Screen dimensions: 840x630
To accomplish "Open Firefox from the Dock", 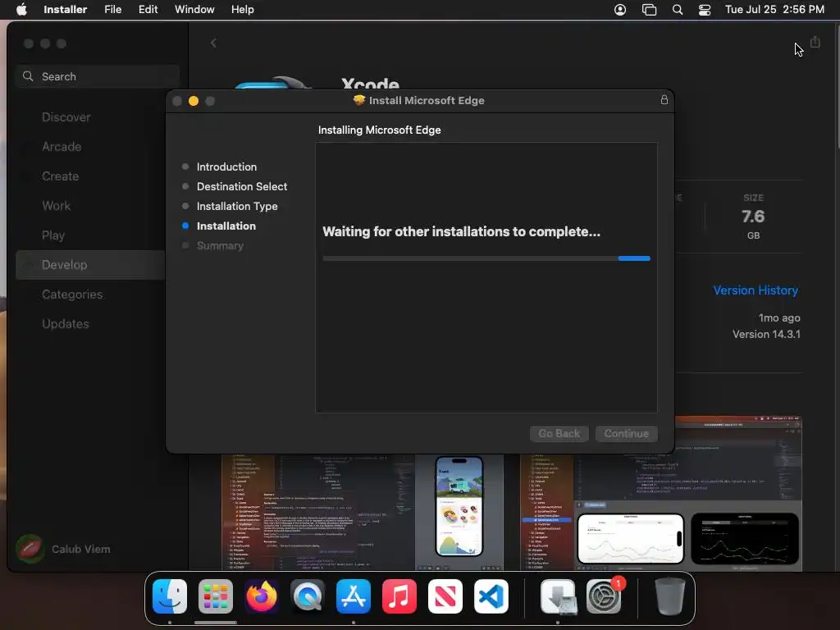I will point(262,596).
